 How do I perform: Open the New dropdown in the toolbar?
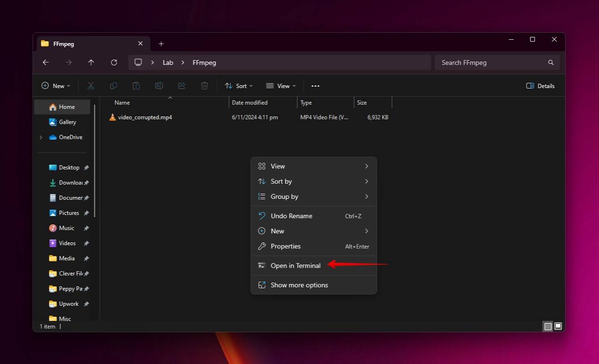point(56,86)
